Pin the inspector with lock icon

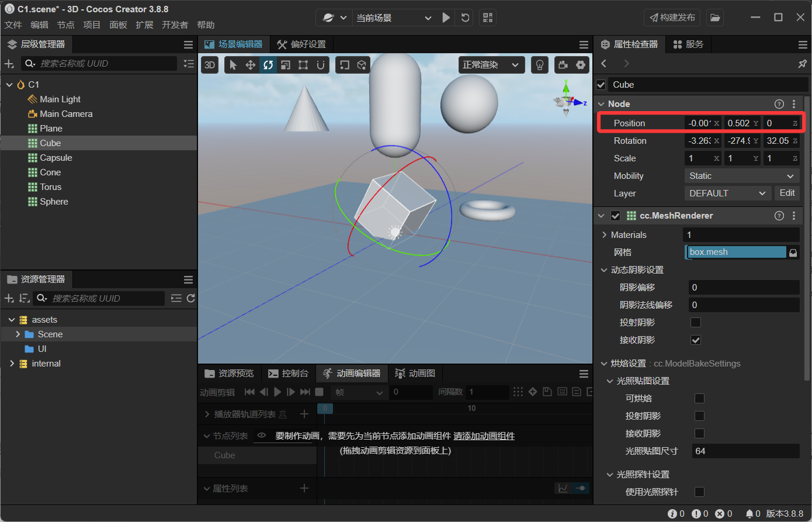pos(802,63)
